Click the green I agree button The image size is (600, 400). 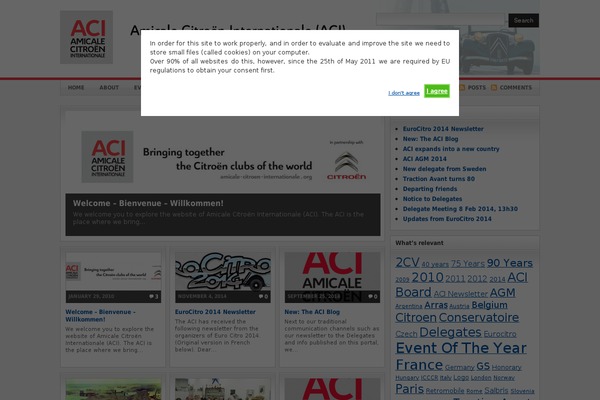pyautogui.click(x=437, y=91)
